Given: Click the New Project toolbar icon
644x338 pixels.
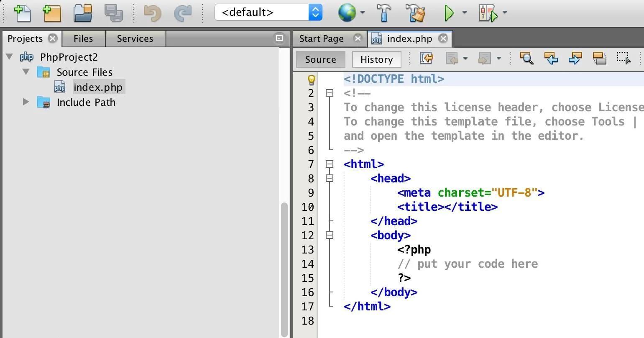Looking at the screenshot, I should point(52,13).
